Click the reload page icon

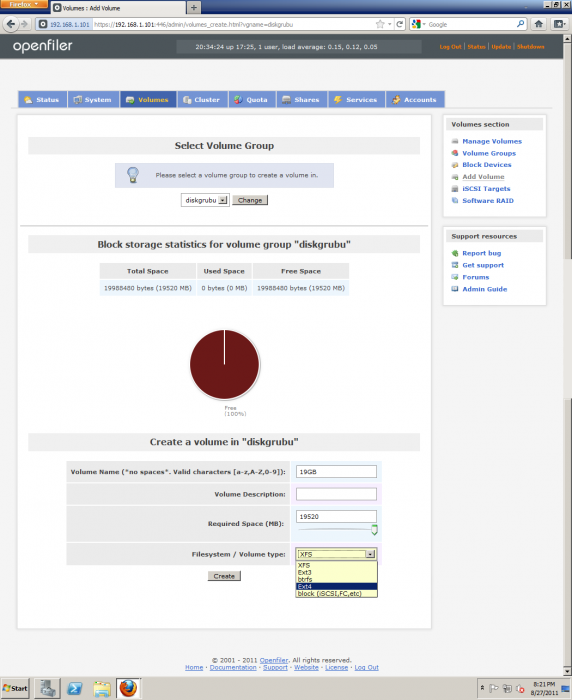pyautogui.click(x=400, y=24)
